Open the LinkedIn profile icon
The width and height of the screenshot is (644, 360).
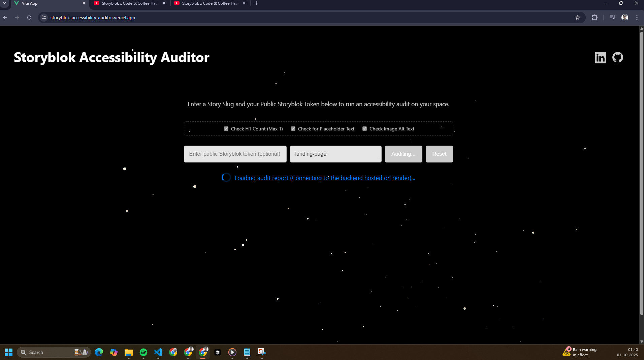600,58
